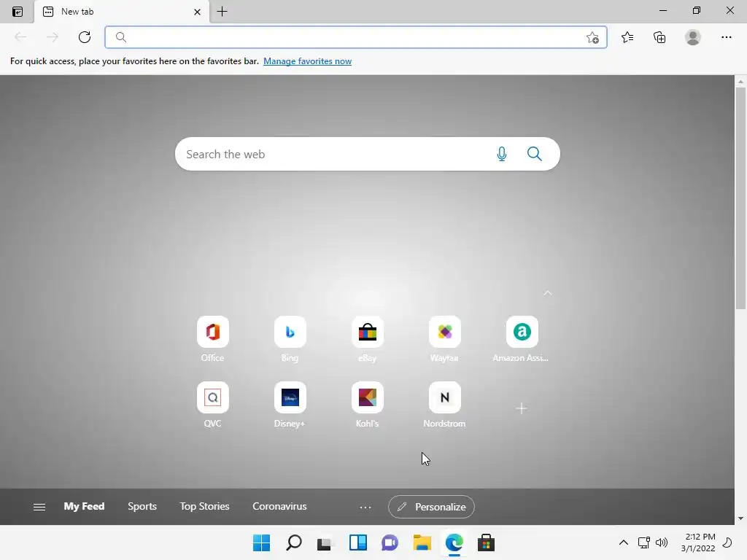This screenshot has width=747, height=560.
Task: Click the disabled forward arrow
Action: pos(53,37)
